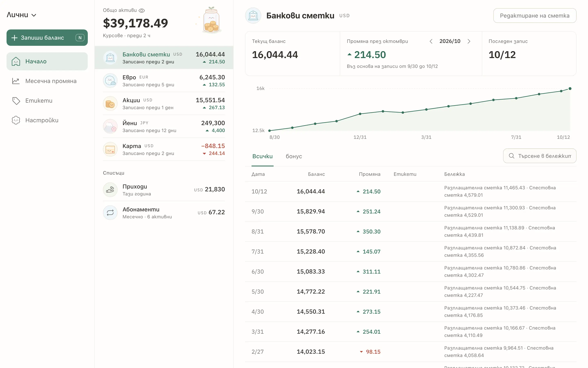Click the Баланс column header
Screen dimensions: 588x368
pyautogui.click(x=316, y=174)
